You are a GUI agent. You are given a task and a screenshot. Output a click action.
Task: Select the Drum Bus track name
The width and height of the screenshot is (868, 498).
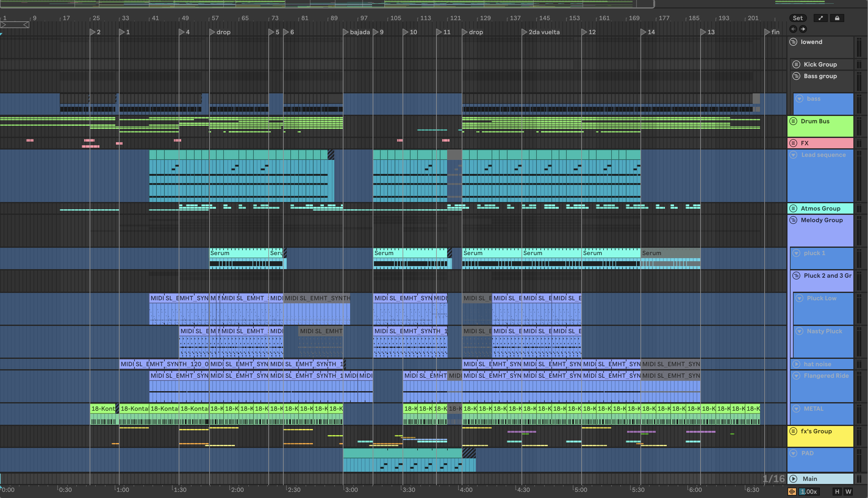(815, 121)
